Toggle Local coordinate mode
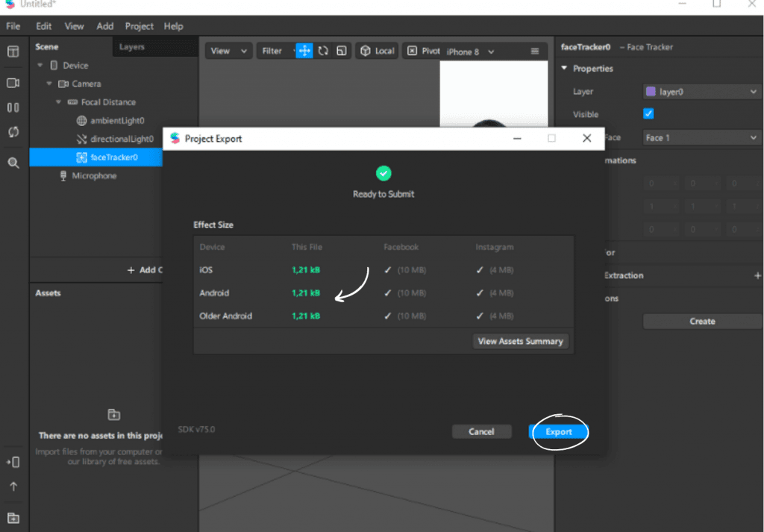764x532 pixels. (377, 51)
